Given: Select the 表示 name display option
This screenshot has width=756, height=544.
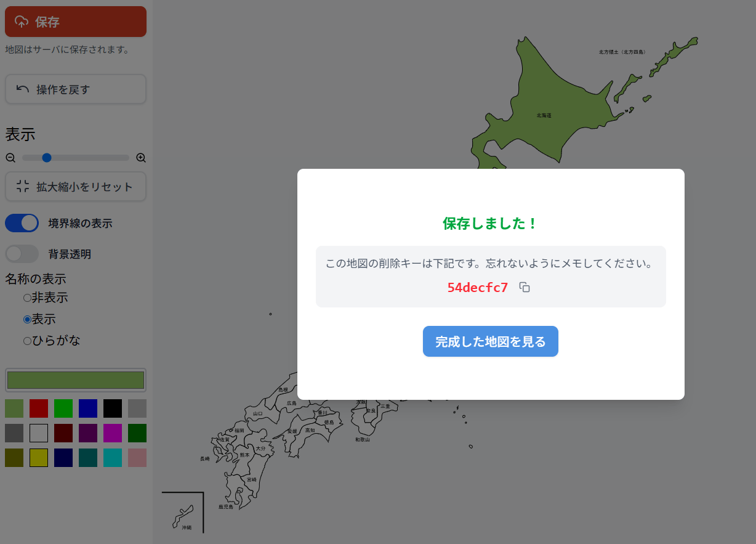Looking at the screenshot, I should [27, 319].
